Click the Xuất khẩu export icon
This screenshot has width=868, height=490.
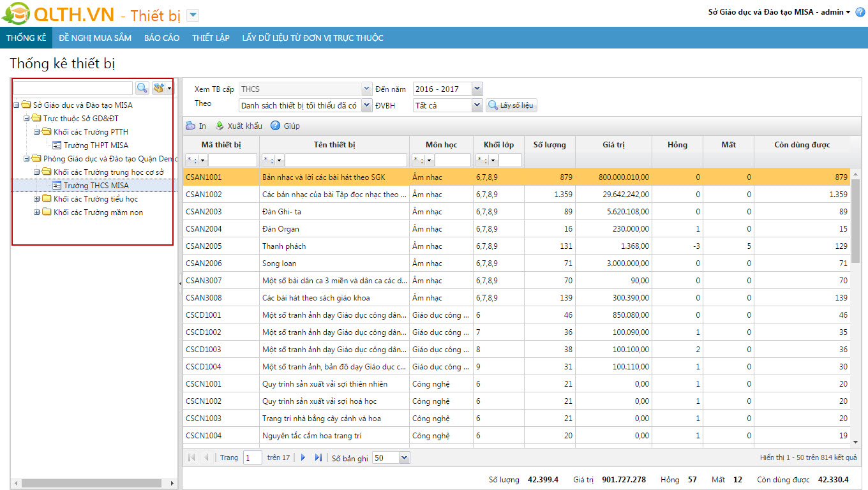(x=220, y=126)
